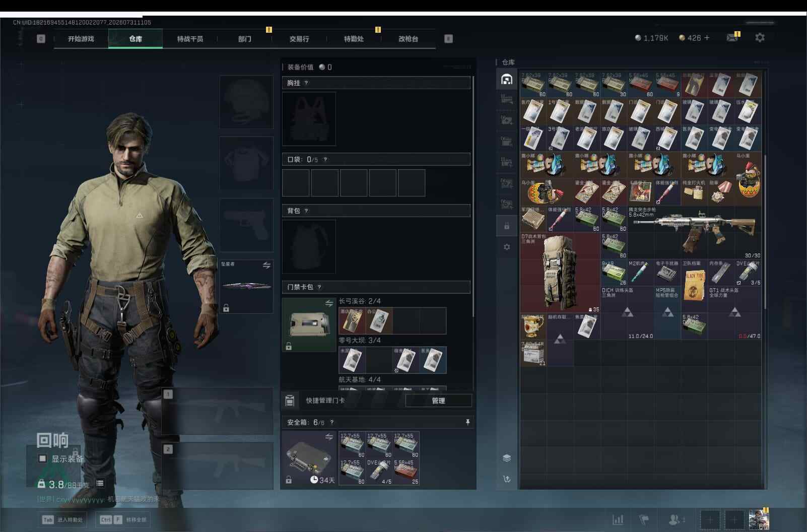Image resolution: width=807 pixels, height=532 pixels.
Task: Open warehouse sidebar settings gear
Action: coord(507,247)
